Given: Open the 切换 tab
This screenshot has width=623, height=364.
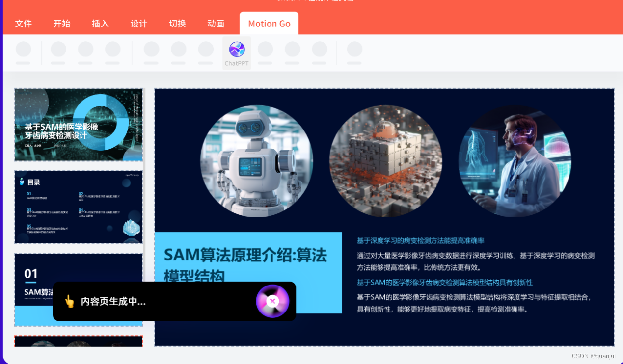Looking at the screenshot, I should [x=177, y=24].
